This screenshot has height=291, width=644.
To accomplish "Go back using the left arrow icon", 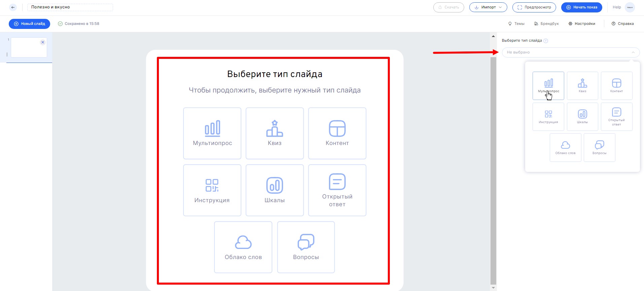I will (x=13, y=7).
